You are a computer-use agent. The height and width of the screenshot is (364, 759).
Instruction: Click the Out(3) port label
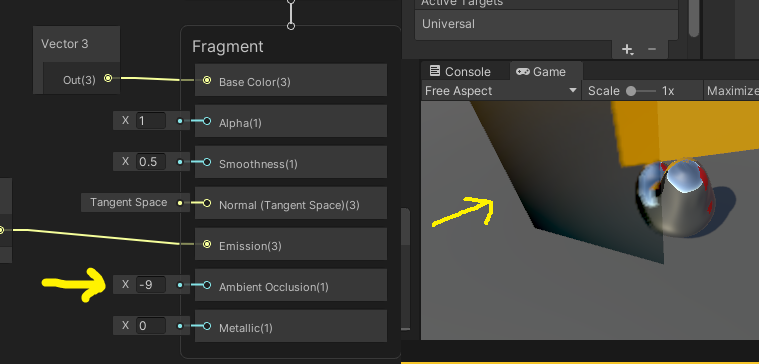tap(79, 80)
